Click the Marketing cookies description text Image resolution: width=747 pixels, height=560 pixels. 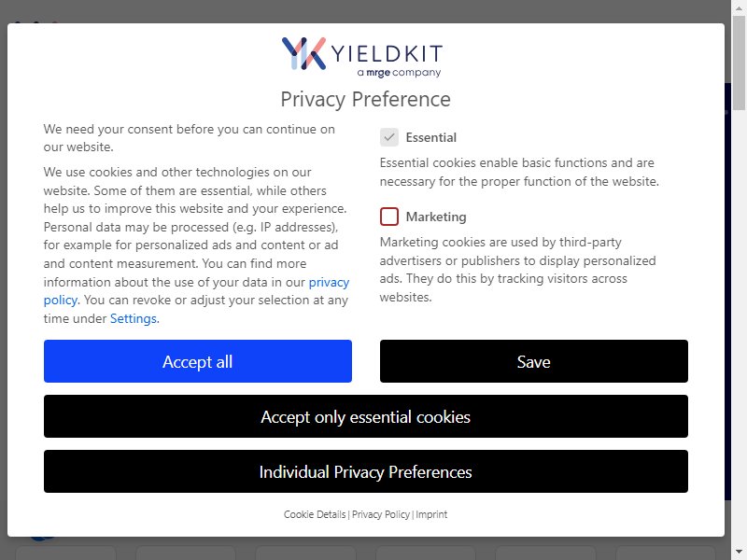pyautogui.click(x=518, y=270)
